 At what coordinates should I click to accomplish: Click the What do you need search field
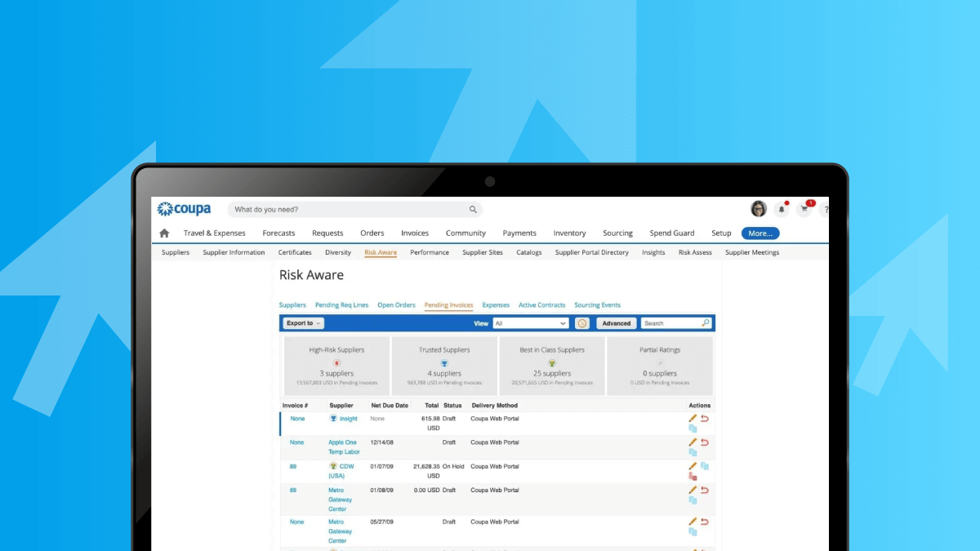354,210
